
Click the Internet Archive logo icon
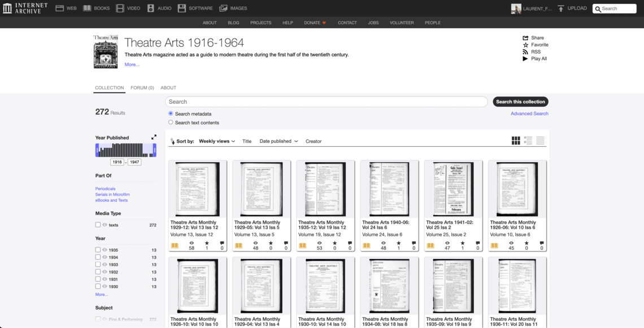[x=7, y=8]
